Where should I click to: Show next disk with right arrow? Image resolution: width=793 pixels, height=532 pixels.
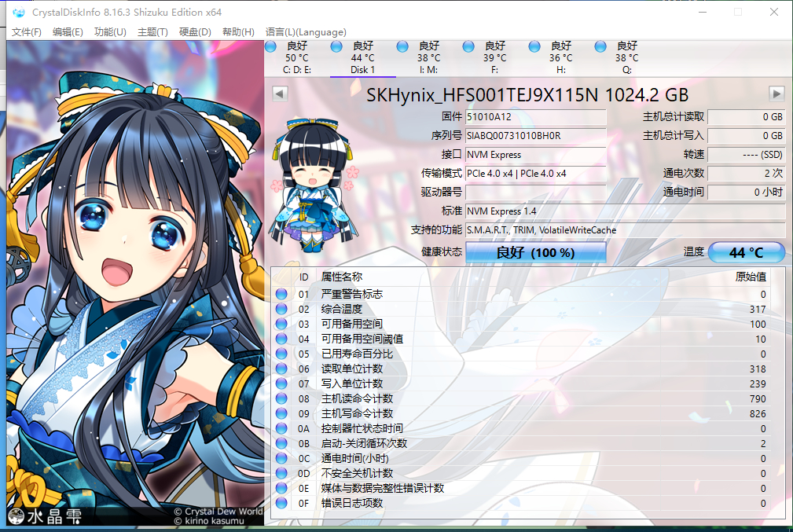coord(776,94)
